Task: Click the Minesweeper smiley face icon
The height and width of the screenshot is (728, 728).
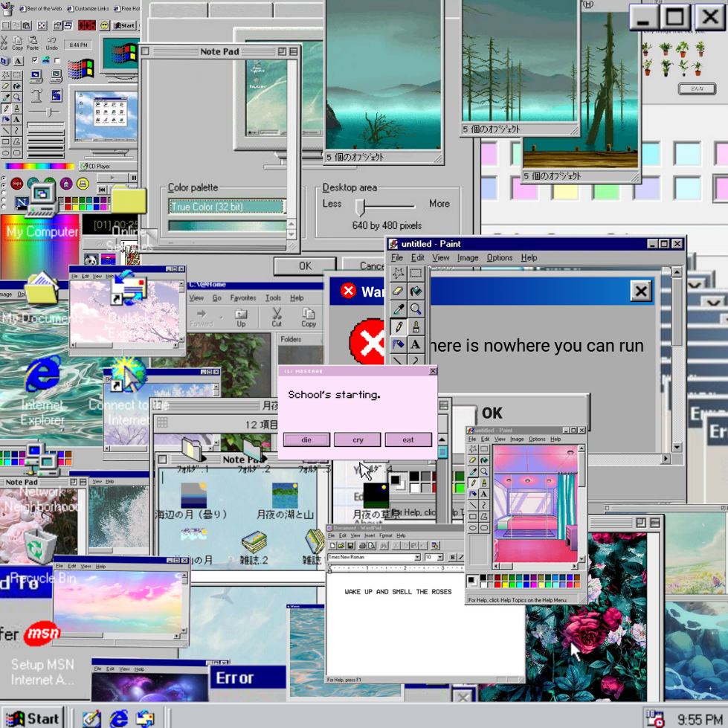Action: (x=104, y=25)
